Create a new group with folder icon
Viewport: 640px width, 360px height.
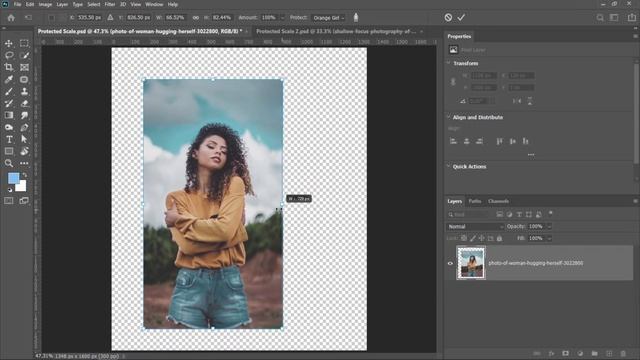595,353
